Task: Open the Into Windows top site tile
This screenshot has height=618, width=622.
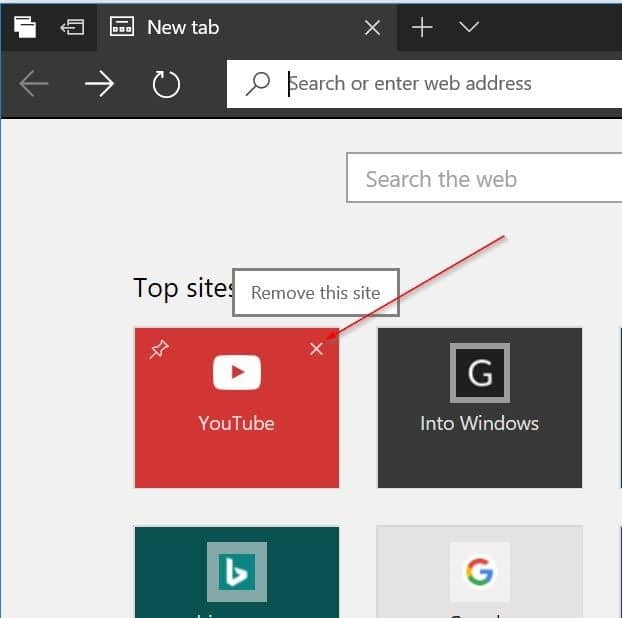Action: pos(480,407)
